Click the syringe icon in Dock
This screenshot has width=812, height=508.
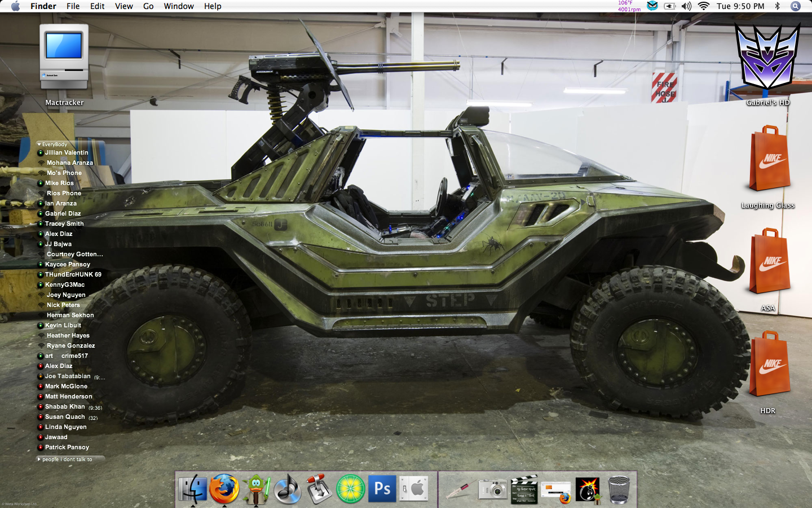point(461,489)
